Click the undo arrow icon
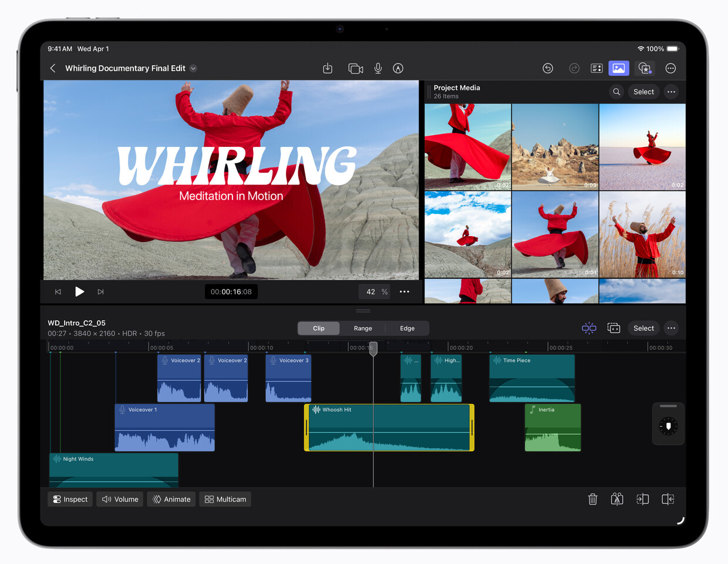Viewport: 728px width, 564px height. 548,69
